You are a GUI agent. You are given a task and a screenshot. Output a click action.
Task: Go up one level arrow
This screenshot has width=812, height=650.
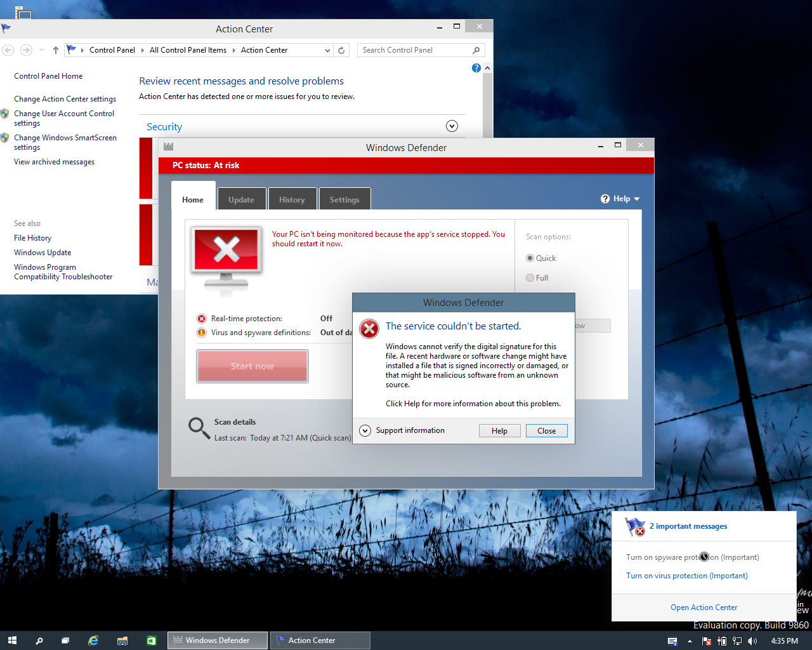coord(56,50)
